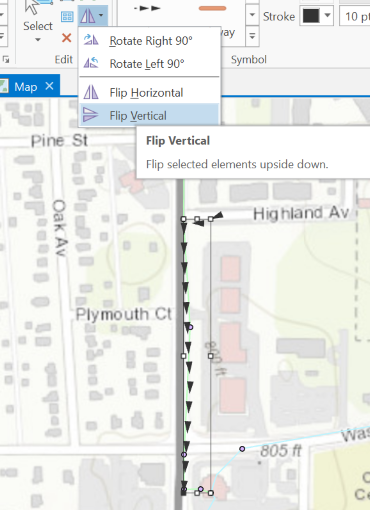Click the stroke width 10 pt field
The image size is (370, 510).
coord(355,16)
